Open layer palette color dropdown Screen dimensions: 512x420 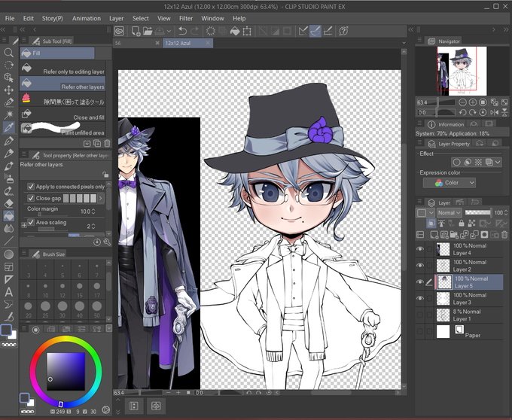coord(425,213)
